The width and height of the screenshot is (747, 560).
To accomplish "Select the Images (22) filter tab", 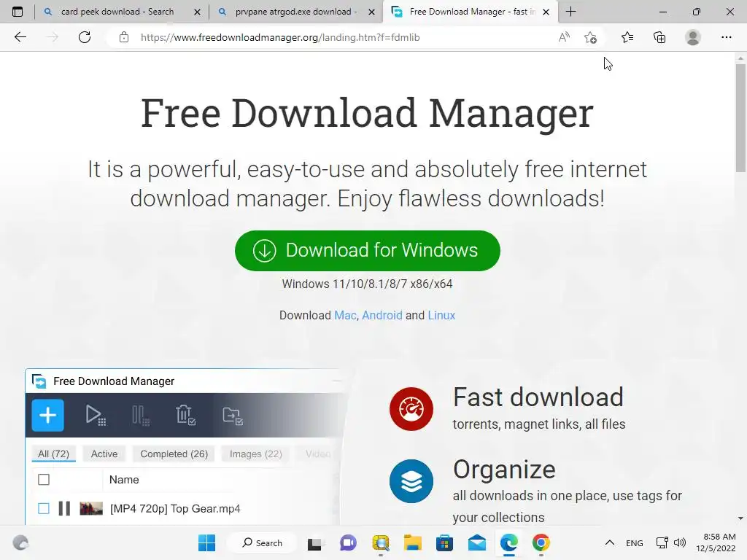I will [x=255, y=454].
